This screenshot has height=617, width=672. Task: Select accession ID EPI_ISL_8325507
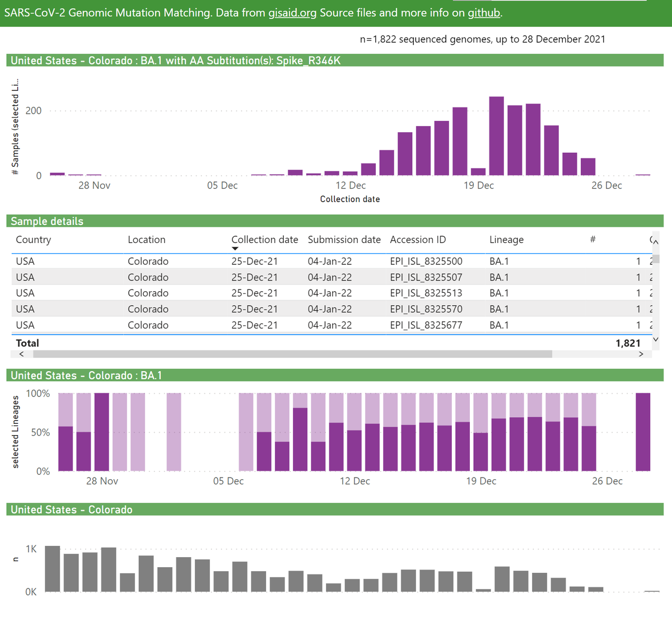coord(426,277)
